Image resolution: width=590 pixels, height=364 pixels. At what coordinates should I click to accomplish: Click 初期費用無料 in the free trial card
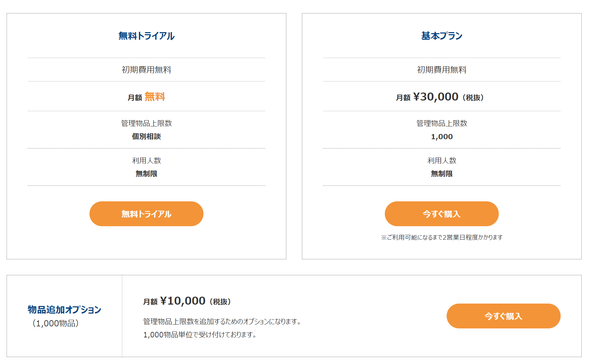pos(146,70)
